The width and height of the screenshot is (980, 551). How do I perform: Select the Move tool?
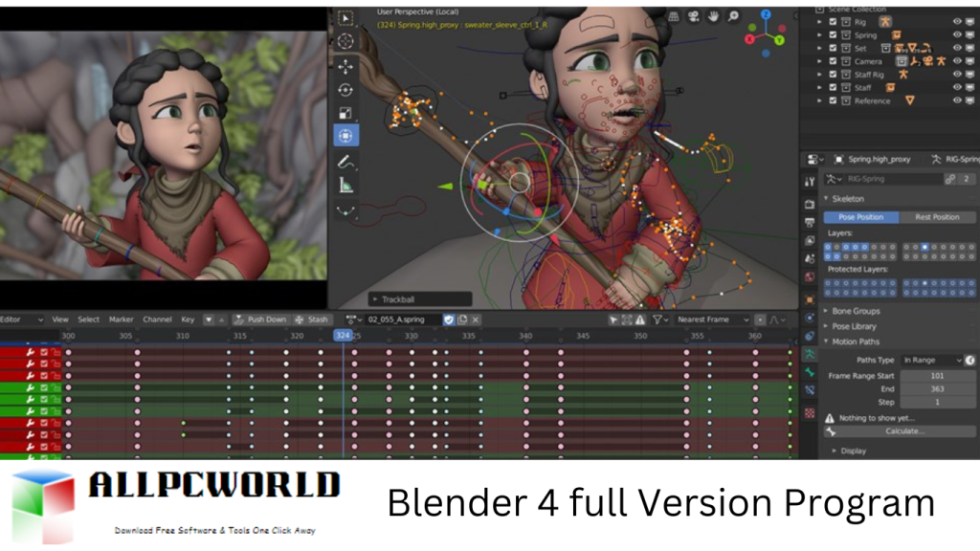[345, 66]
